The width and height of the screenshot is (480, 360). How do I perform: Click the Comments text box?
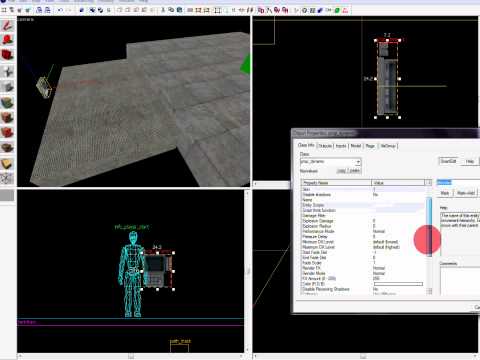(460, 281)
